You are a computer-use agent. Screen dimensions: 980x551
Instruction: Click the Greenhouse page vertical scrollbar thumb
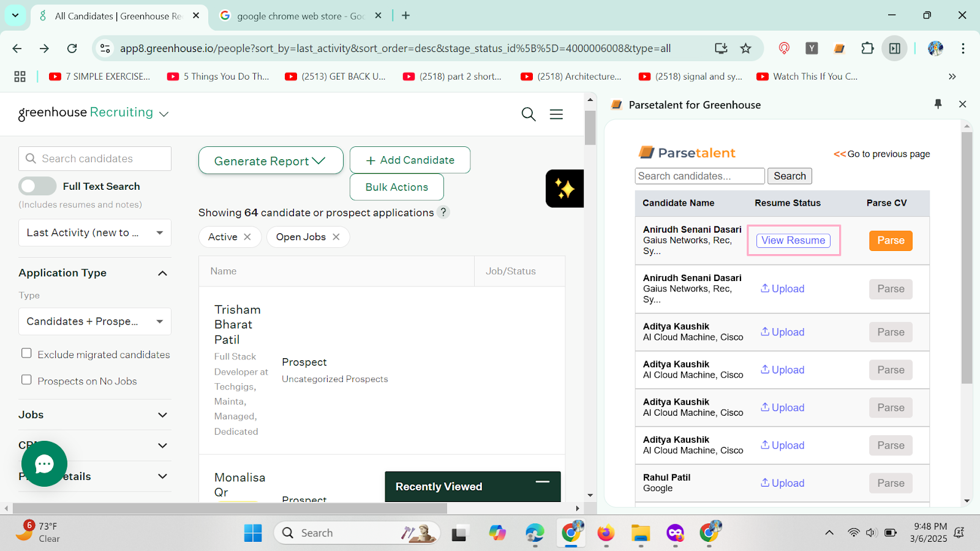coord(590,127)
